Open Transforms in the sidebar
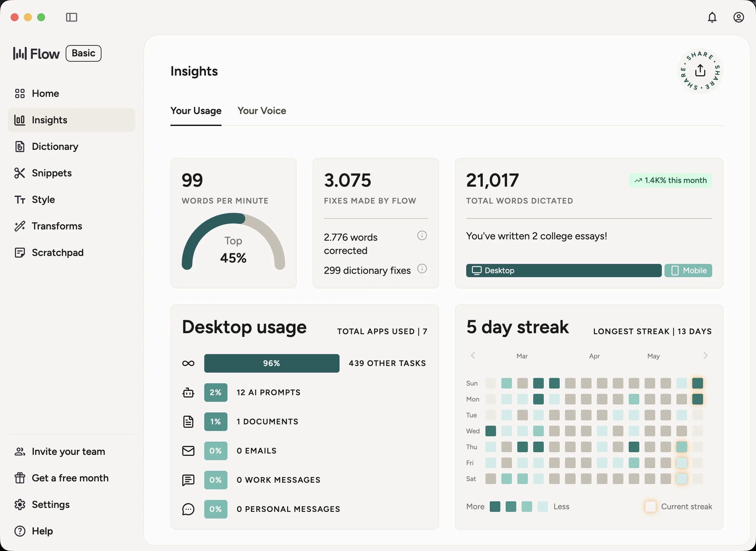The width and height of the screenshot is (756, 551). pyautogui.click(x=71, y=226)
